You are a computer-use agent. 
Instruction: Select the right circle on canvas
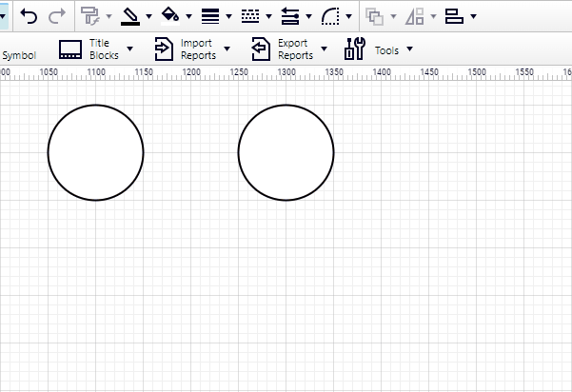(286, 153)
